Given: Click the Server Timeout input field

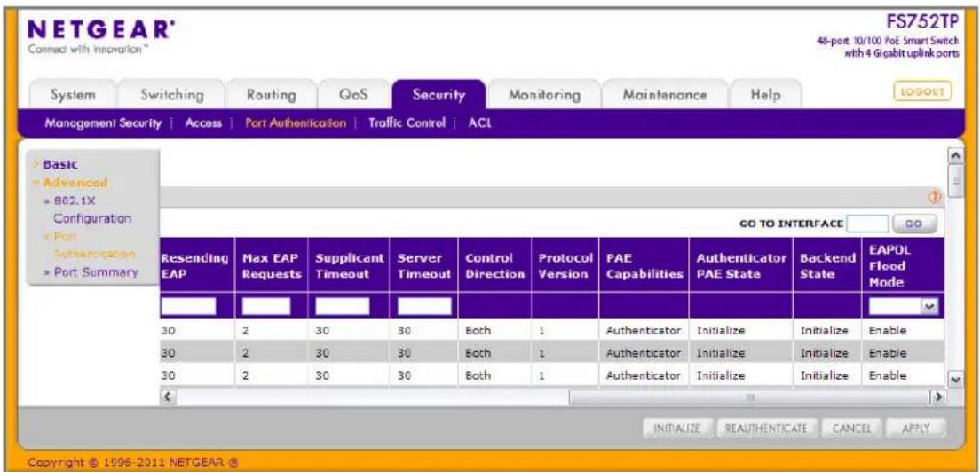Looking at the screenshot, I should [423, 306].
